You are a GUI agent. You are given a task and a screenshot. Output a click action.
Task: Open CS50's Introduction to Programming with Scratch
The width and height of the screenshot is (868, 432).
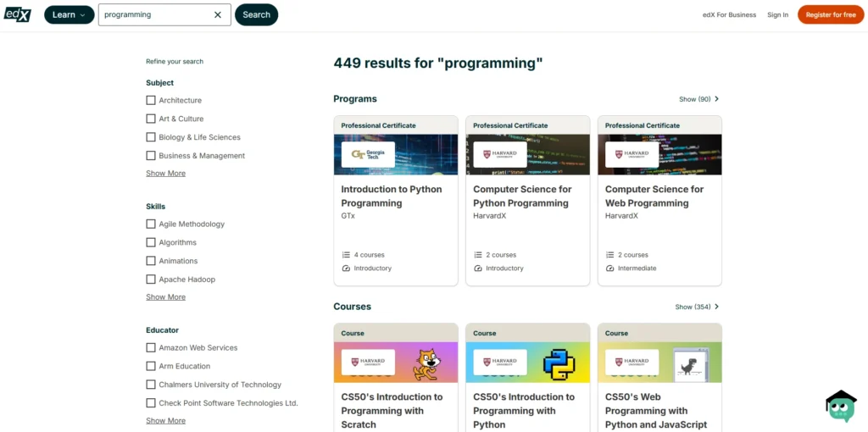[392, 411]
